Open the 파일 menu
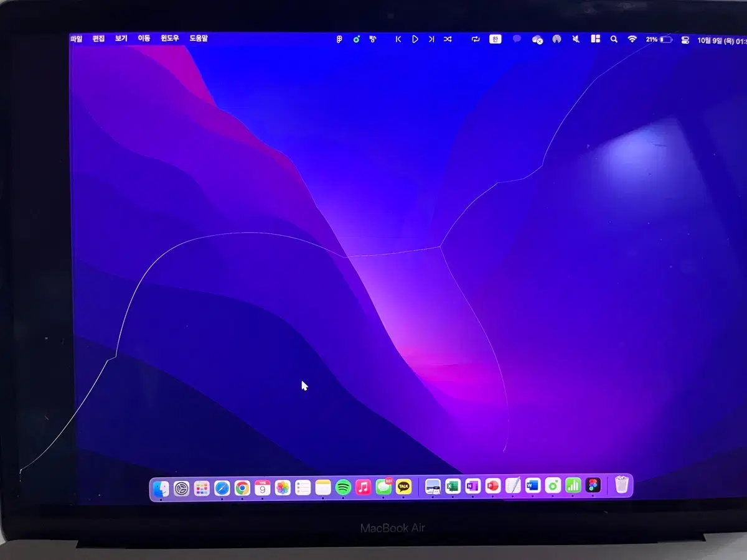The height and width of the screenshot is (560, 747). (x=76, y=39)
